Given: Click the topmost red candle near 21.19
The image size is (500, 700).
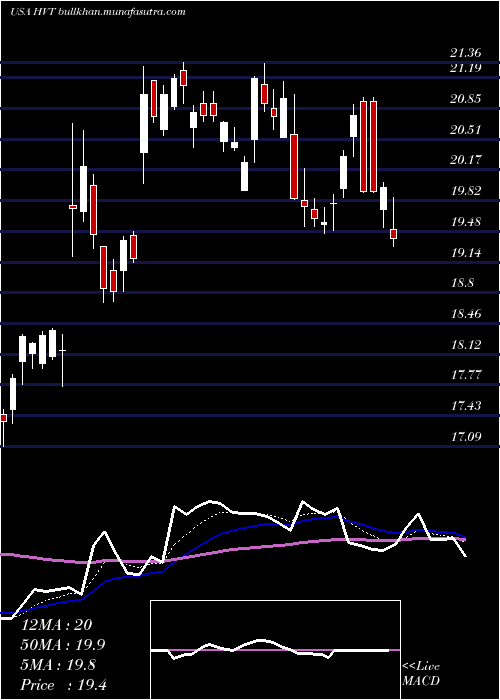Looking at the screenshot, I should coord(183,78).
